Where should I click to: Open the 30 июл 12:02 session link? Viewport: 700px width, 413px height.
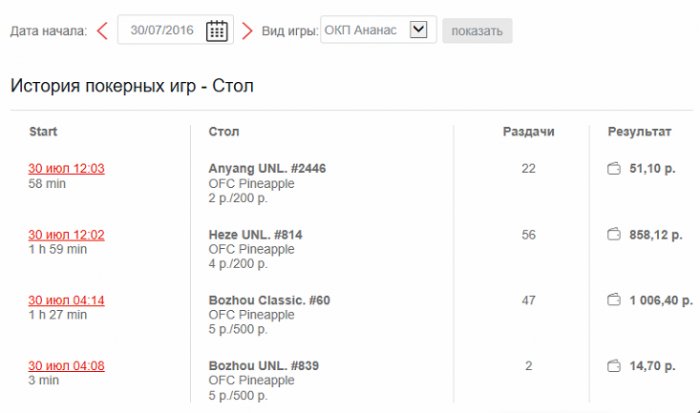pyautogui.click(x=66, y=235)
